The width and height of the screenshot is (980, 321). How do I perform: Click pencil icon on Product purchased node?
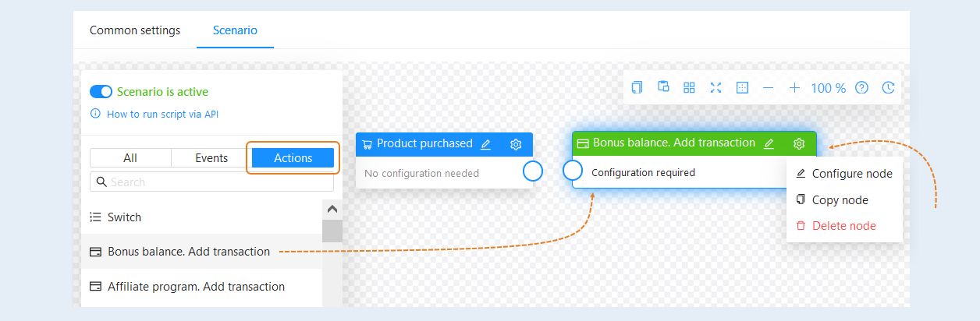486,144
